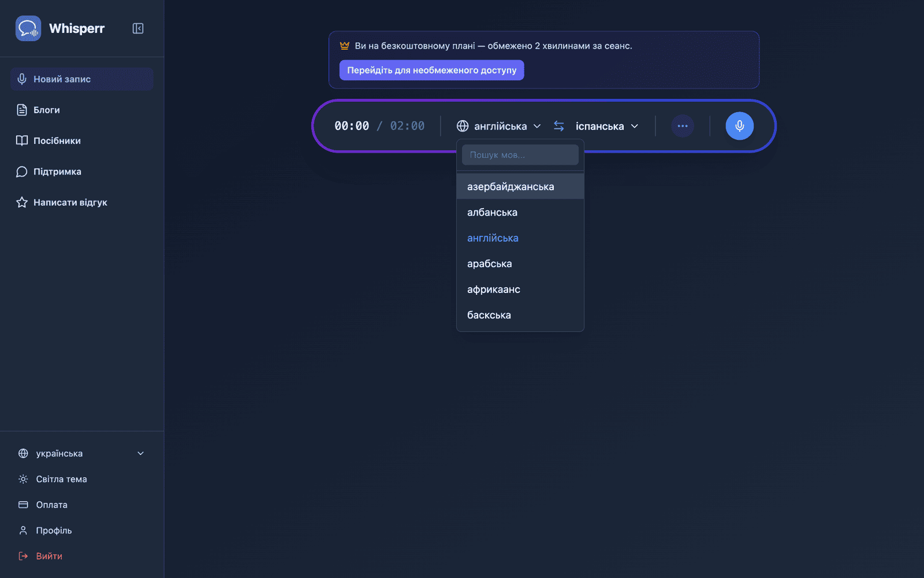The height and width of the screenshot is (578, 924).
Task: Select азербайджанська from the language list
Action: tap(520, 187)
